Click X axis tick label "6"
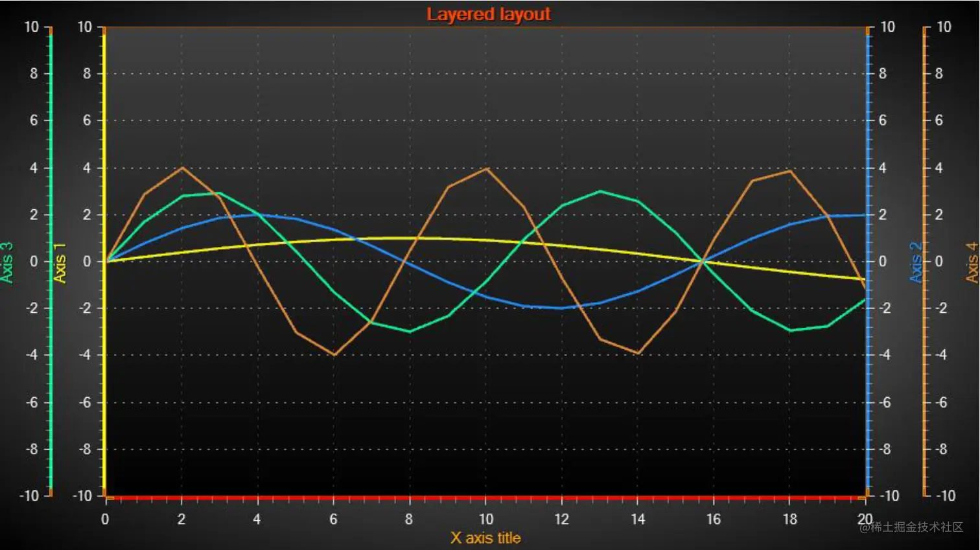 [333, 519]
